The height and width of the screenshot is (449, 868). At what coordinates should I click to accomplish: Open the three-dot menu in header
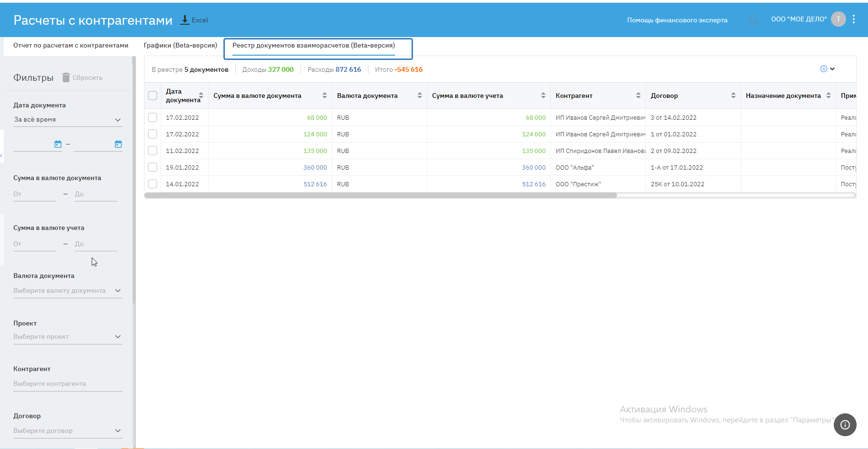click(x=854, y=19)
